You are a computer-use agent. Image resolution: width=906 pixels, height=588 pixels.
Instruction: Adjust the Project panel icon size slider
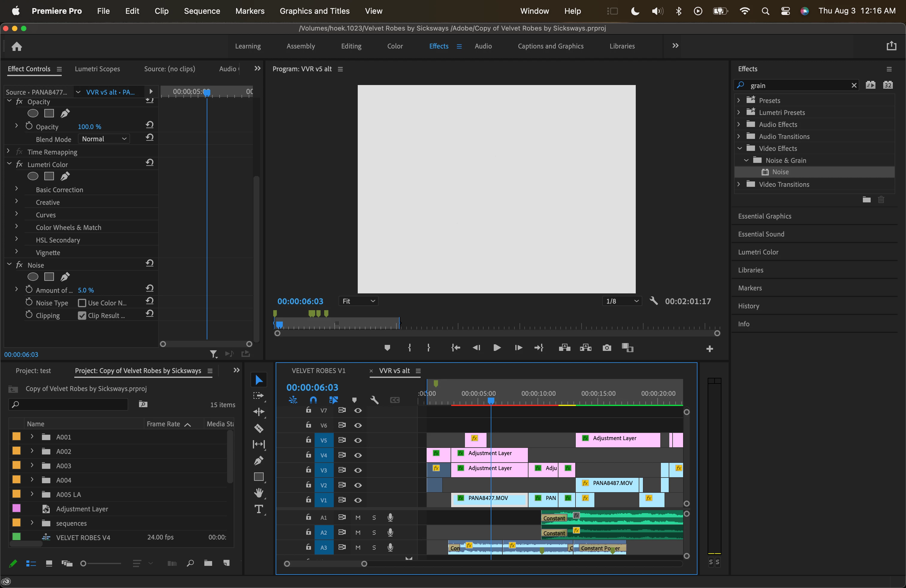(x=83, y=563)
